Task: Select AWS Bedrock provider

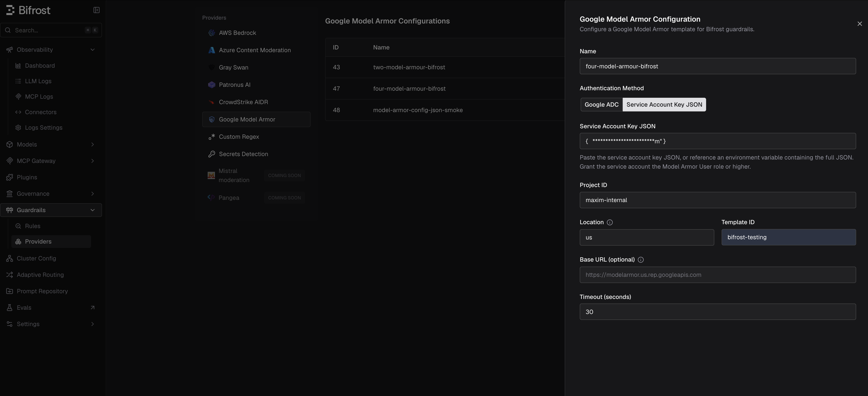Action: [x=256, y=33]
